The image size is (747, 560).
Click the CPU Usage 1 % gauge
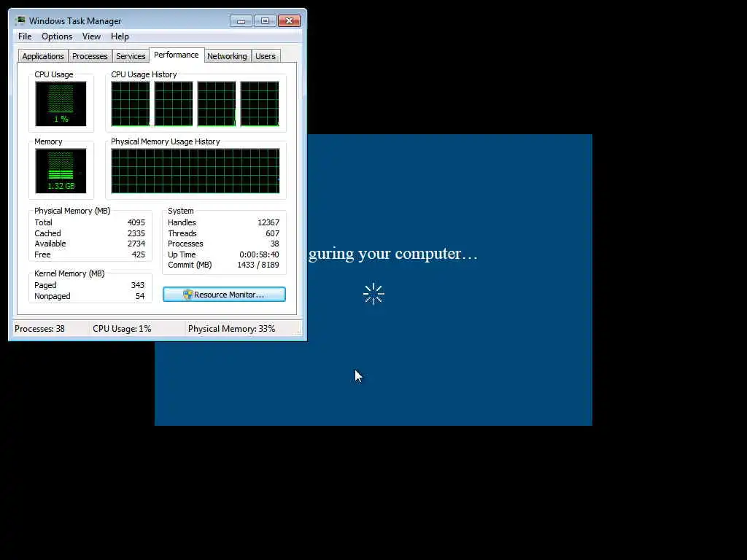(61, 104)
